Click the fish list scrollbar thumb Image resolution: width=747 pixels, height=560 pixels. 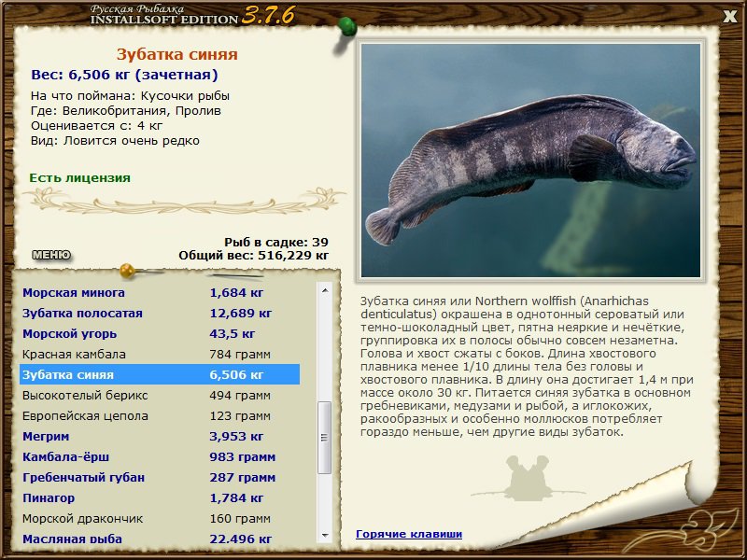tap(325, 437)
